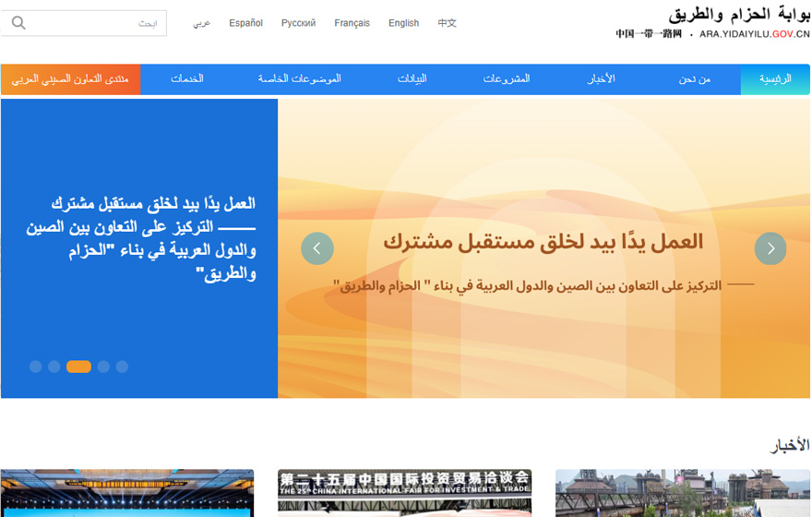Open the من نحن menu item
This screenshot has width=812, height=517.
[x=695, y=79]
